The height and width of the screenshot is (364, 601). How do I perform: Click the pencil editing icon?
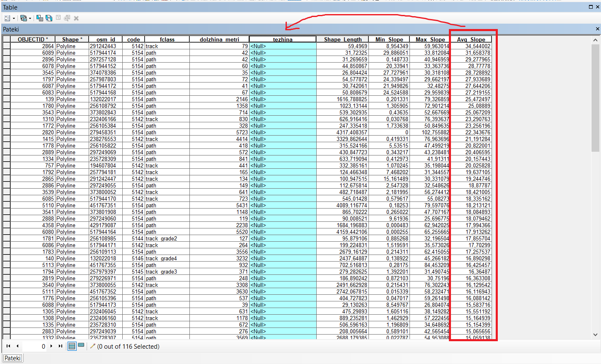pos(92,346)
